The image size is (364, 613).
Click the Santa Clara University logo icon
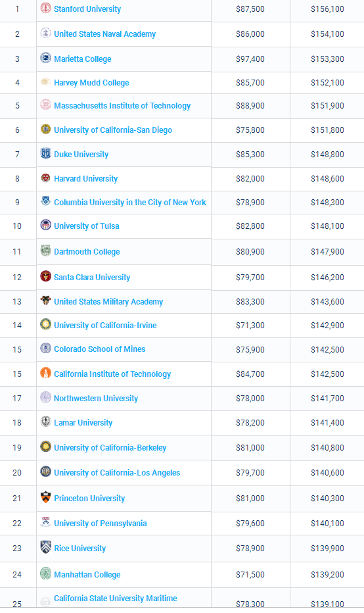click(46, 276)
